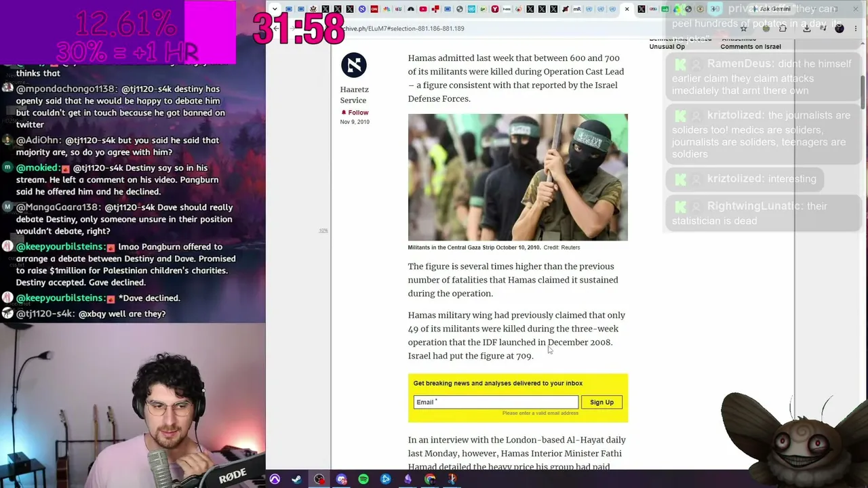The height and width of the screenshot is (488, 868).
Task: Open the Haaretz Service author link
Action: [354, 95]
